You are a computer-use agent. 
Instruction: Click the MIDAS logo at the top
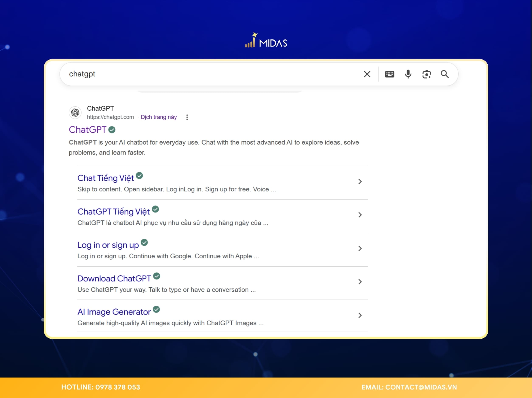(266, 40)
